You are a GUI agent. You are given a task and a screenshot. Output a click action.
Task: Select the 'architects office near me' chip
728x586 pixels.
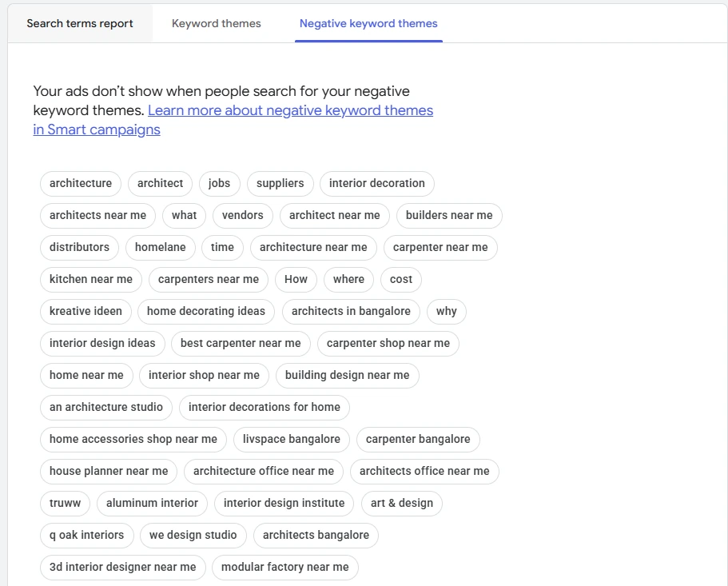coord(424,472)
